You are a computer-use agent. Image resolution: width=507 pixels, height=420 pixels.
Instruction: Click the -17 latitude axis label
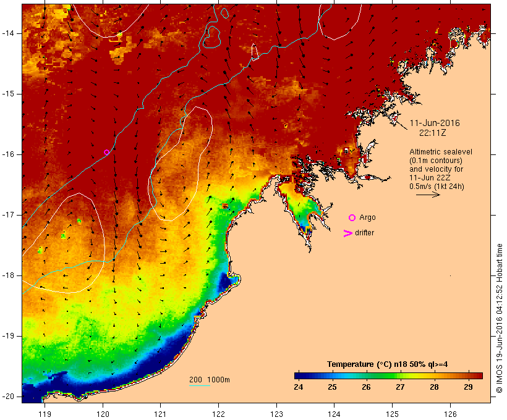[x=8, y=215]
